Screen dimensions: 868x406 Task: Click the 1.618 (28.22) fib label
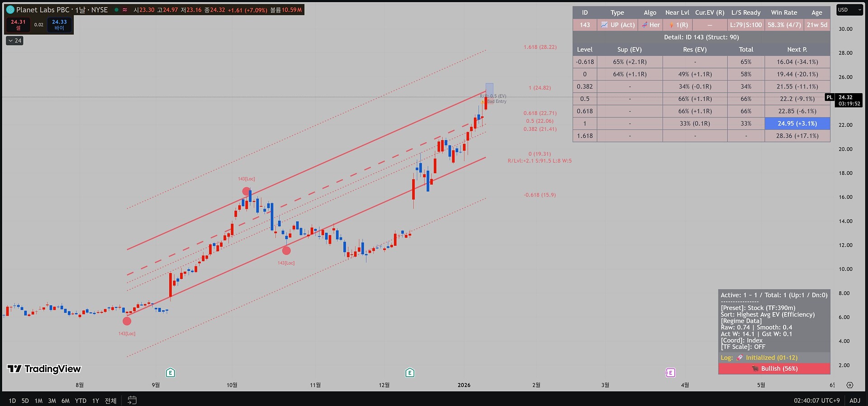540,47
